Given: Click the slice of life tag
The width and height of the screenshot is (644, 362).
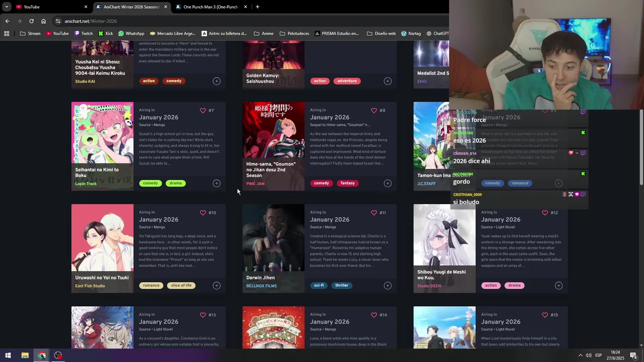Looking at the screenshot, I should click(181, 286).
